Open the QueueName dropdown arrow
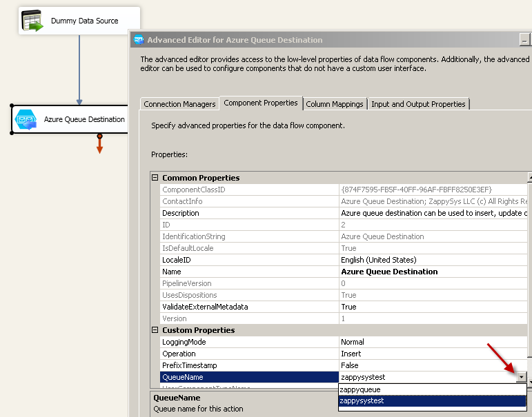 tap(521, 377)
